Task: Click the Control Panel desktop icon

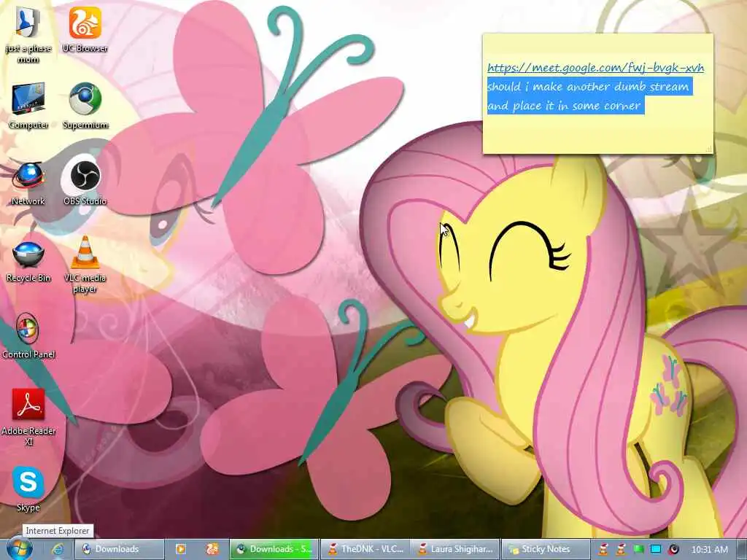Action: point(28,335)
